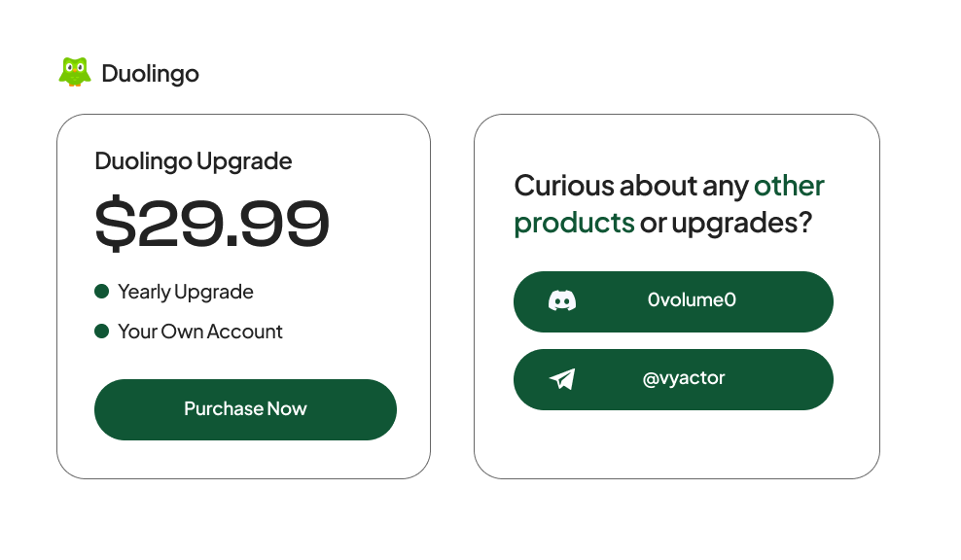Click the word 'any' in the heading
The height and width of the screenshot is (560, 961).
point(727,185)
